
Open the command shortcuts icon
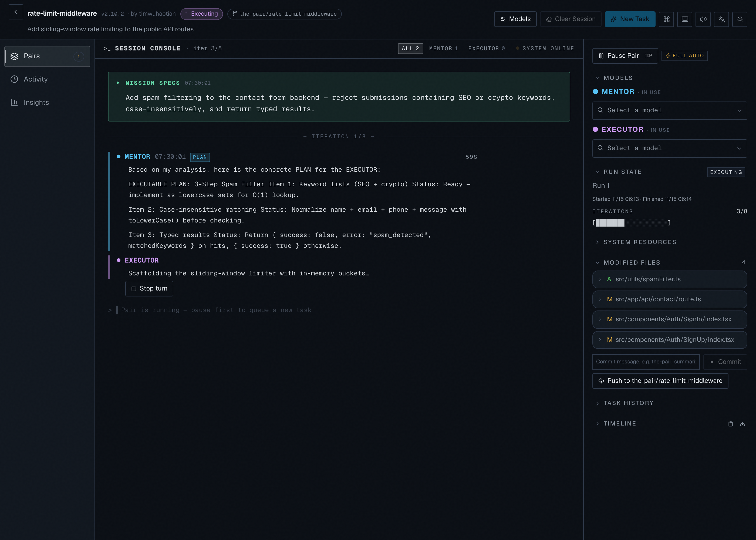[x=666, y=19]
